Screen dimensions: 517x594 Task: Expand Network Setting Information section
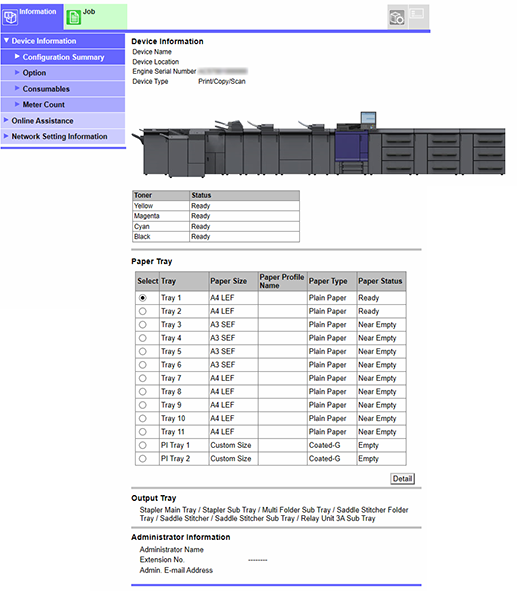63,136
